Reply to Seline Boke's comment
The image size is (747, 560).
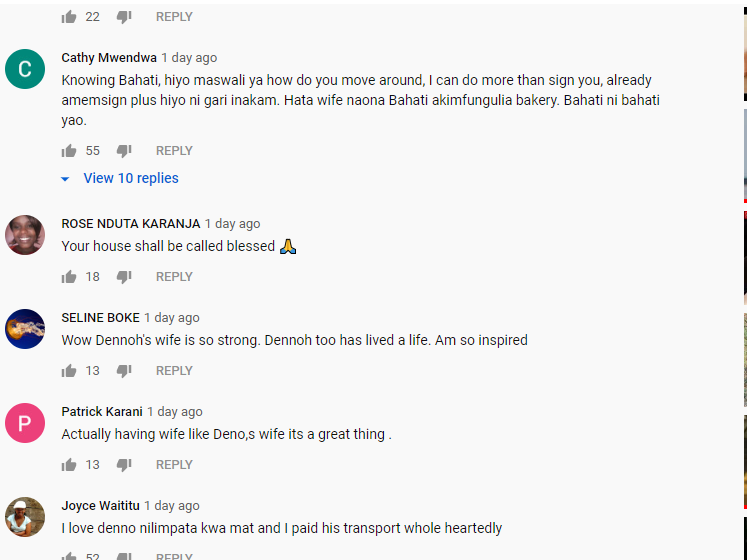tap(174, 370)
